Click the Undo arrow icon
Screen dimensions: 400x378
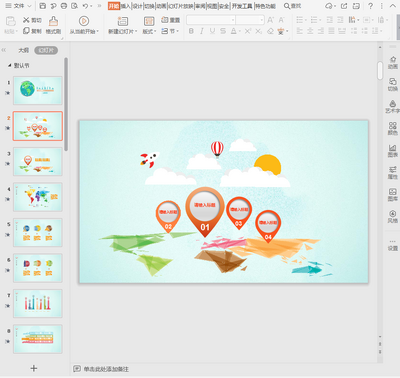tap(86, 6)
